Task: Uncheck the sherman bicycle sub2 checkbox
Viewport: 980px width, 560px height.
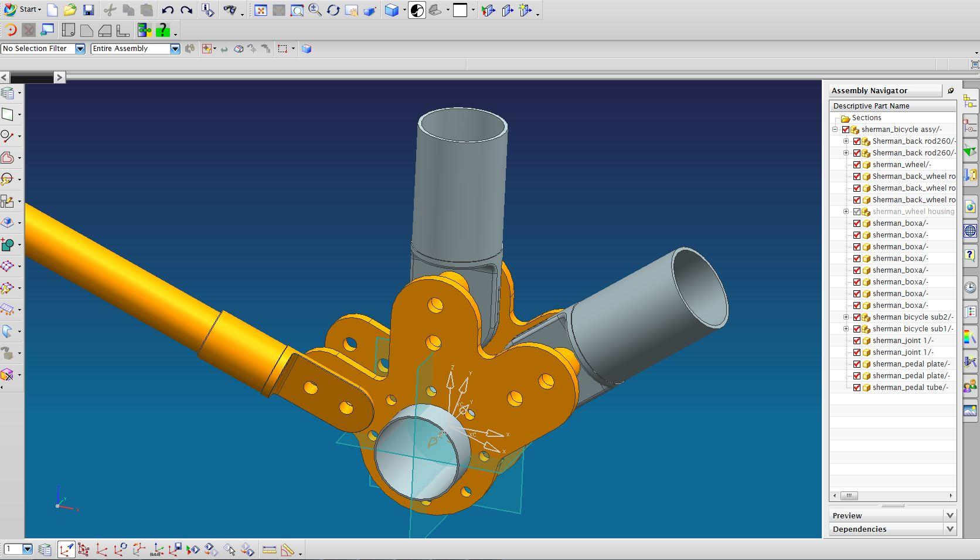Action: [857, 317]
